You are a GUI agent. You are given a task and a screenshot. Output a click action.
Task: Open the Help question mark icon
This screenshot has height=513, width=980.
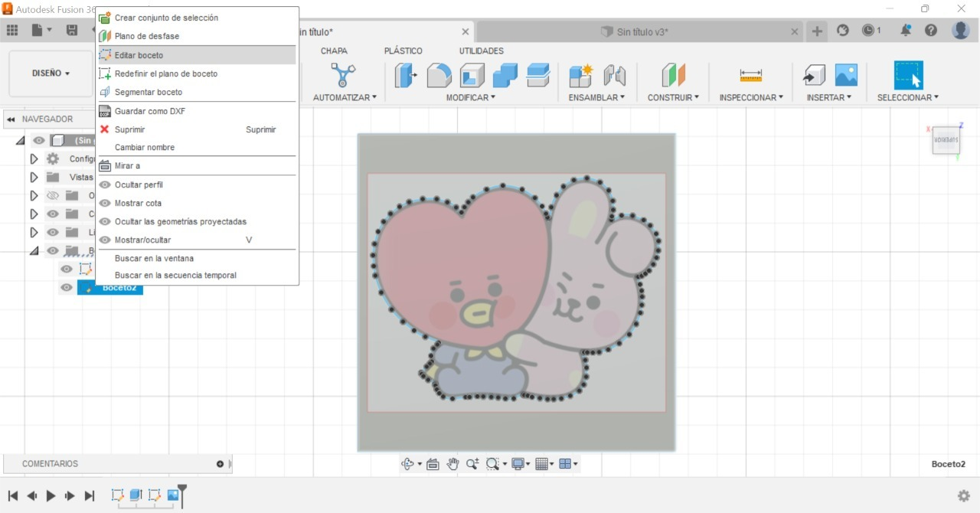click(x=931, y=31)
